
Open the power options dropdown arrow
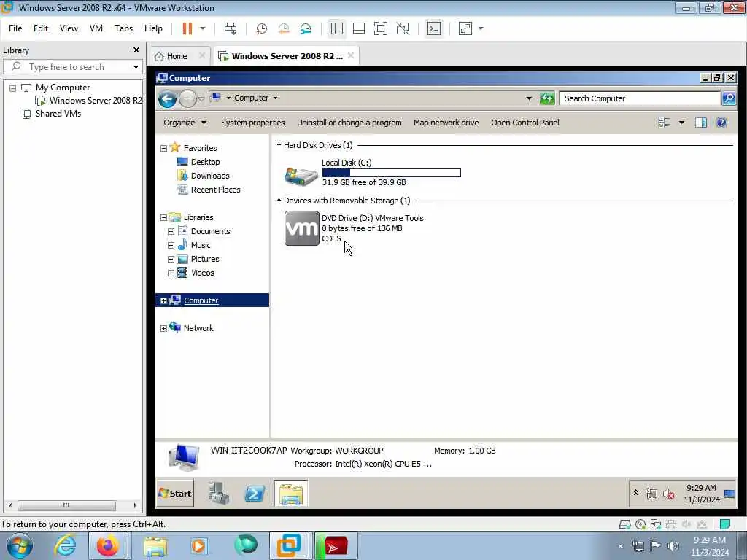pos(203,28)
